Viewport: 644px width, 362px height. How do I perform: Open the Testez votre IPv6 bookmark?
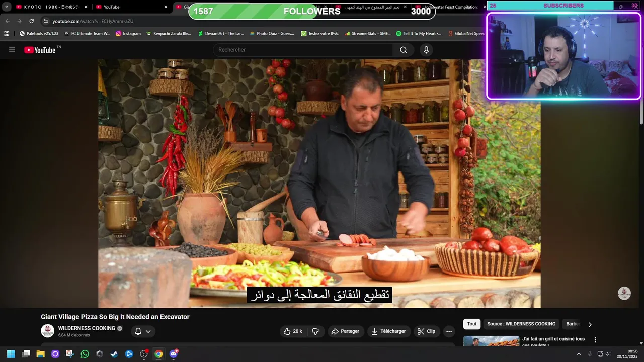point(320,34)
